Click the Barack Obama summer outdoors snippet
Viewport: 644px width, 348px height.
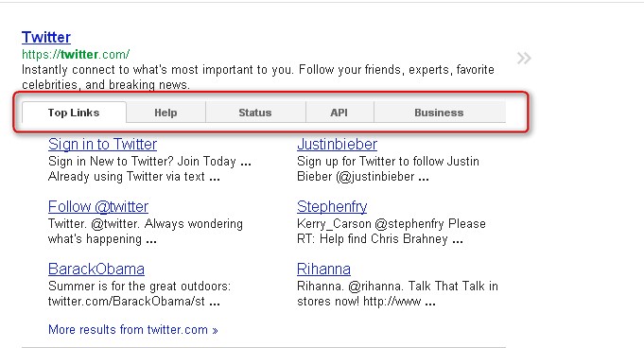[x=139, y=294]
